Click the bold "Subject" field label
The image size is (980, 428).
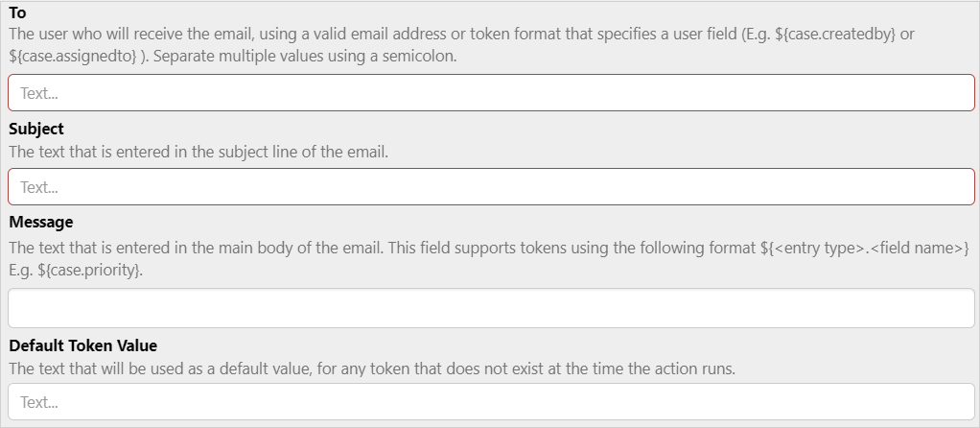[36, 129]
